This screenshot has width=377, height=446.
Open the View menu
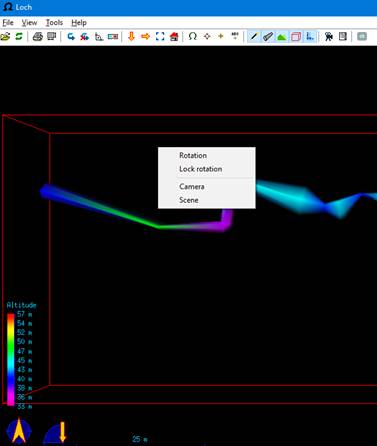tap(29, 23)
